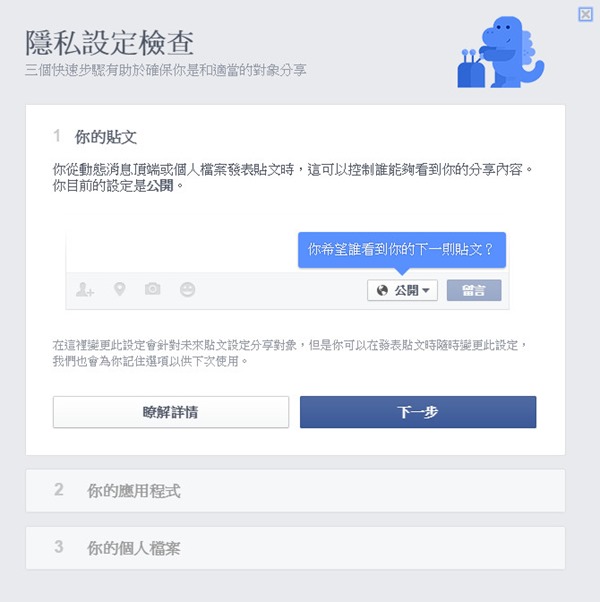The image size is (600, 602).
Task: Click the tag friends icon
Action: (x=85, y=289)
